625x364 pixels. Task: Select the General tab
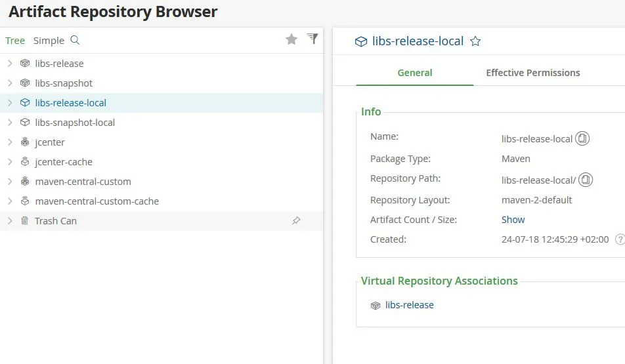tap(414, 73)
